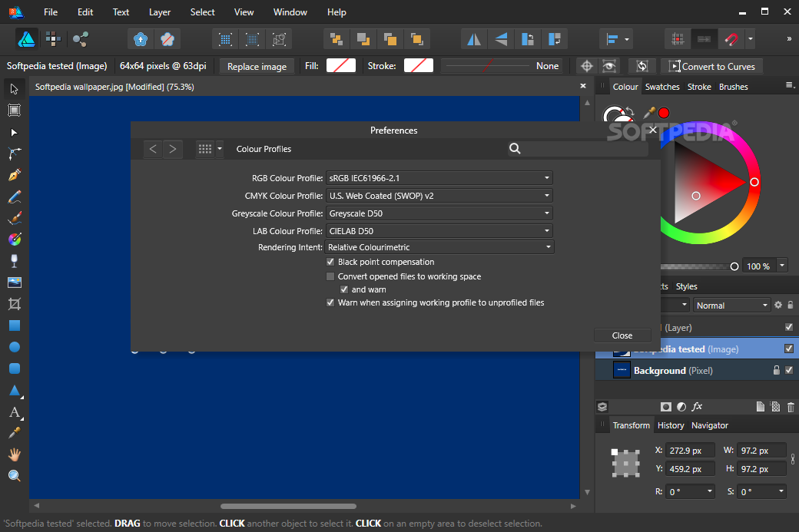Click Flip Vertical toolbar icon
799x532 pixels.
point(501,39)
